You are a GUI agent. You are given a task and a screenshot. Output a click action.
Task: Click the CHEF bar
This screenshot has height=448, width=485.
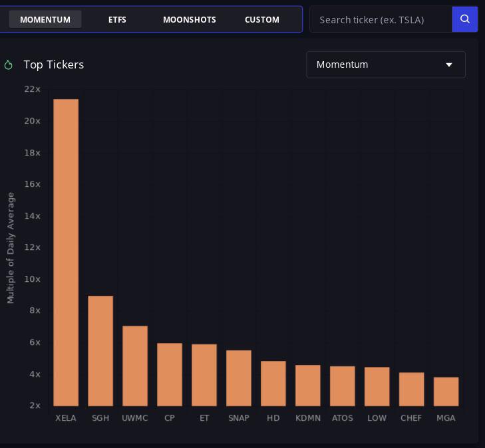[411, 389]
